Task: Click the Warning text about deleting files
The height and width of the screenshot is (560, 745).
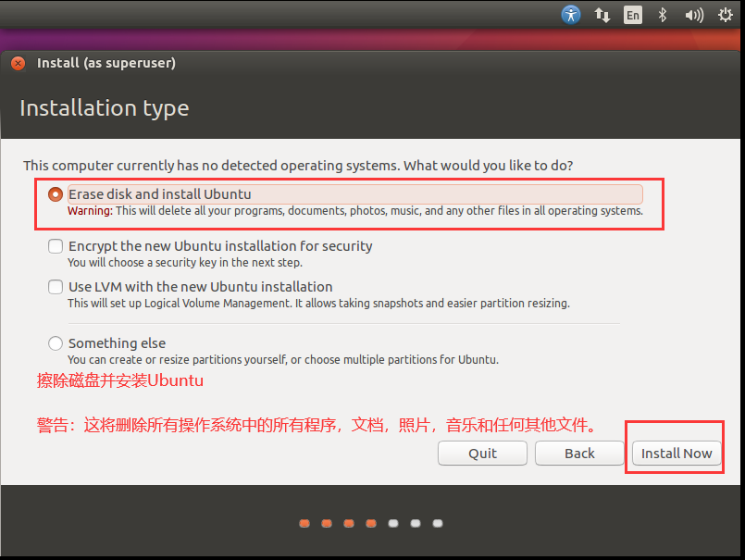Action: coord(355,211)
